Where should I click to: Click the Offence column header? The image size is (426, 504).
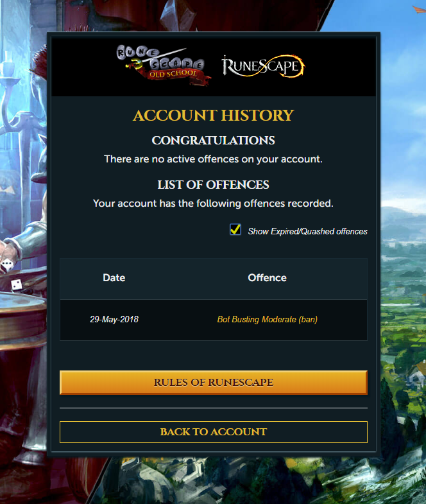coord(268,278)
